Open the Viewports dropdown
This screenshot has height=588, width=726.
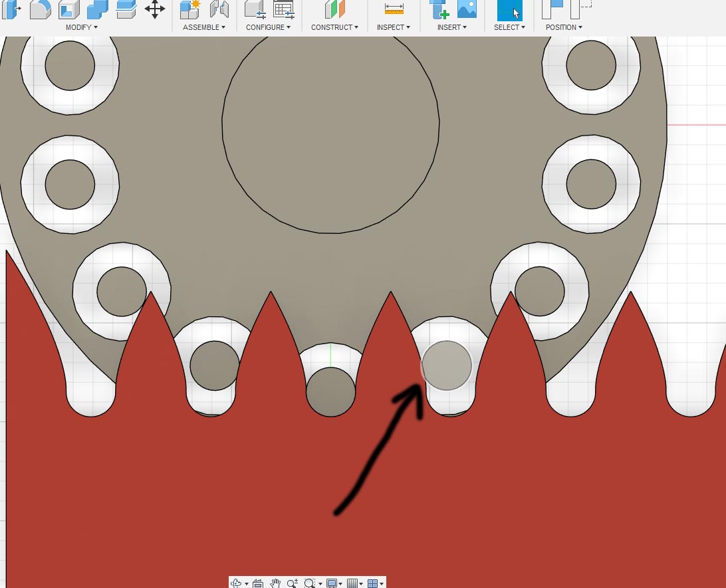[374, 582]
